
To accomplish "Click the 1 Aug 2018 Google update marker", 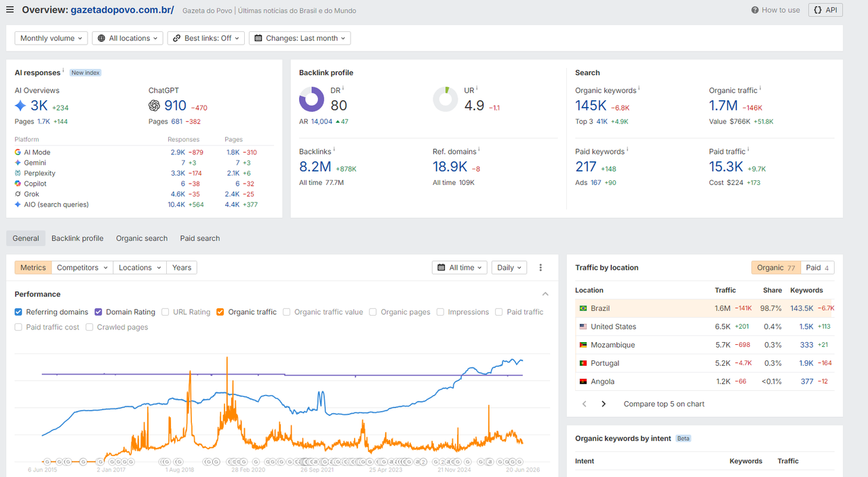I will pyautogui.click(x=180, y=461).
